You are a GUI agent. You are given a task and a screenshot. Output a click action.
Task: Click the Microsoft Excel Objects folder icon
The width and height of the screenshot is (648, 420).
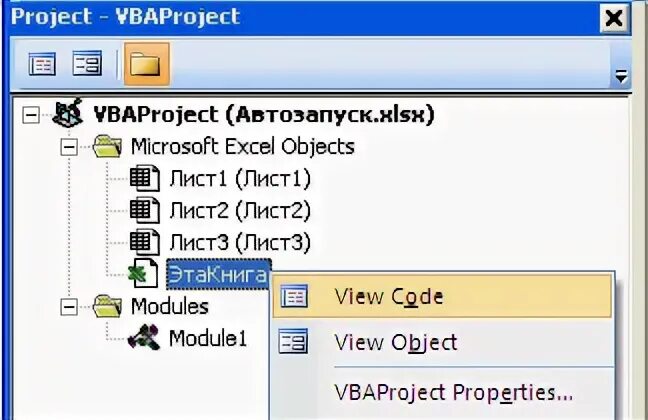pos(107,146)
